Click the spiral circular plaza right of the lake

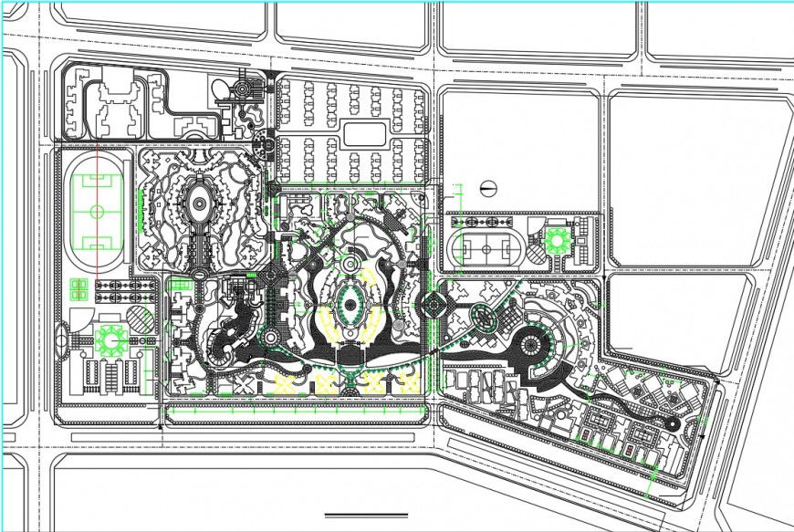click(530, 345)
